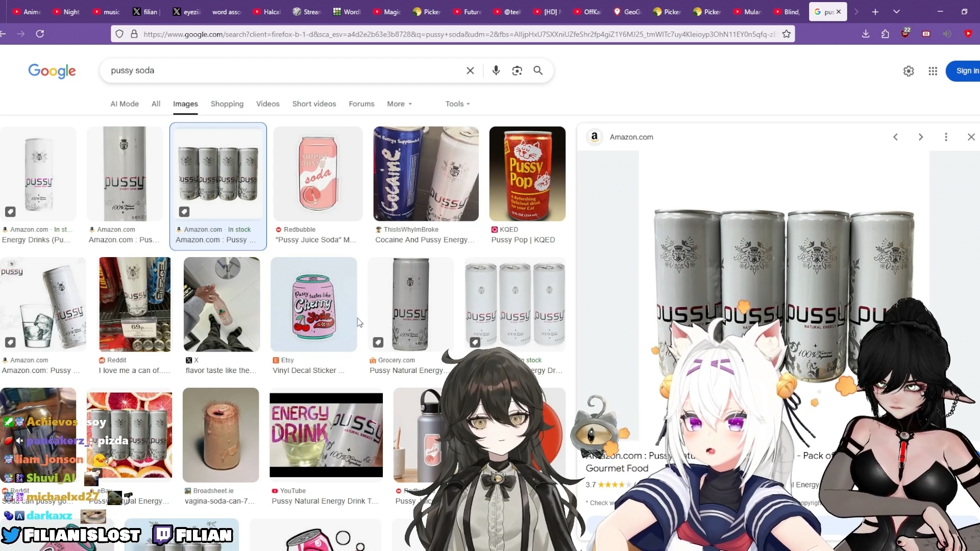The height and width of the screenshot is (551, 980).
Task: Open Google quick settings gear
Action: click(x=909, y=71)
